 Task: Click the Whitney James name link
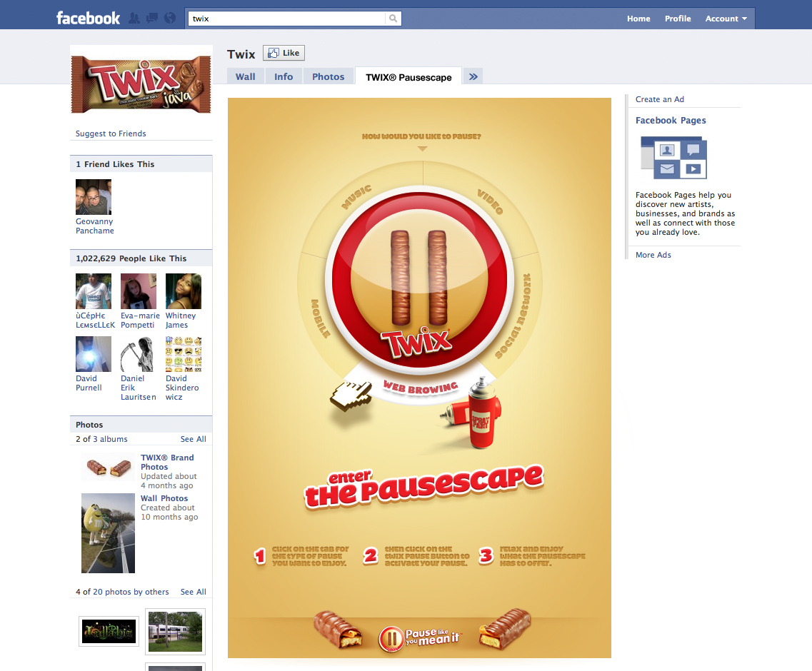[181, 321]
